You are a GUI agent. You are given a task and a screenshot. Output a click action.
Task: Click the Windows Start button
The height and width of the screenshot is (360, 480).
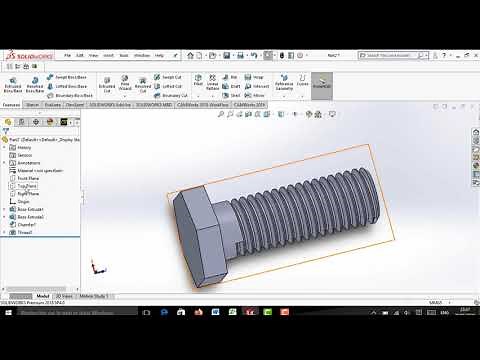click(8, 312)
